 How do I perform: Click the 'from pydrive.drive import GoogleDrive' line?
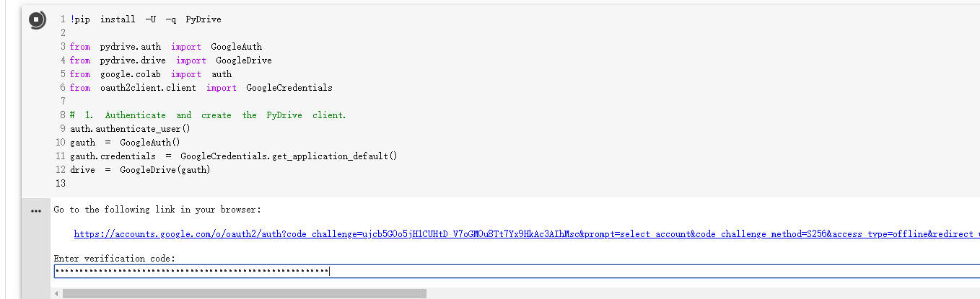(x=171, y=61)
